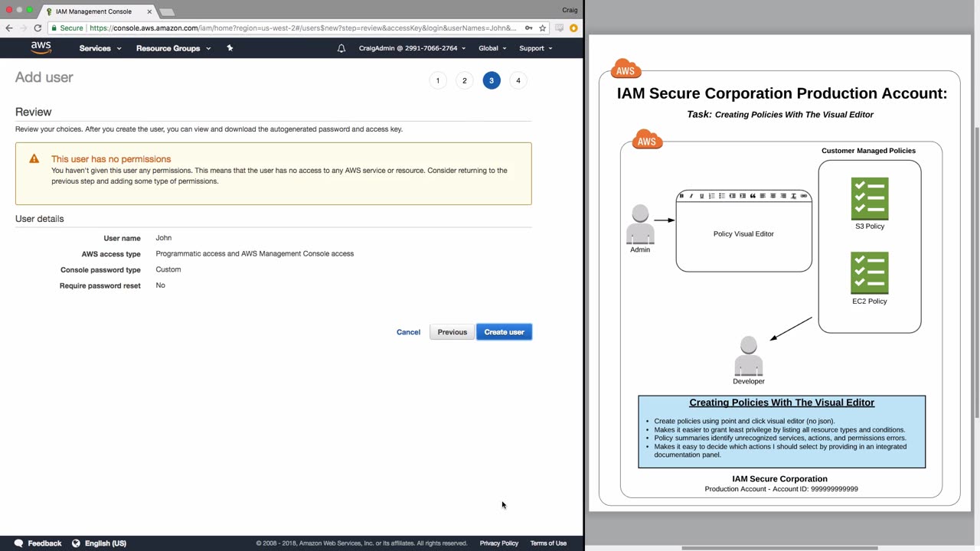Click the 'Custom' console password type value
This screenshot has width=980, height=551.
click(x=168, y=269)
